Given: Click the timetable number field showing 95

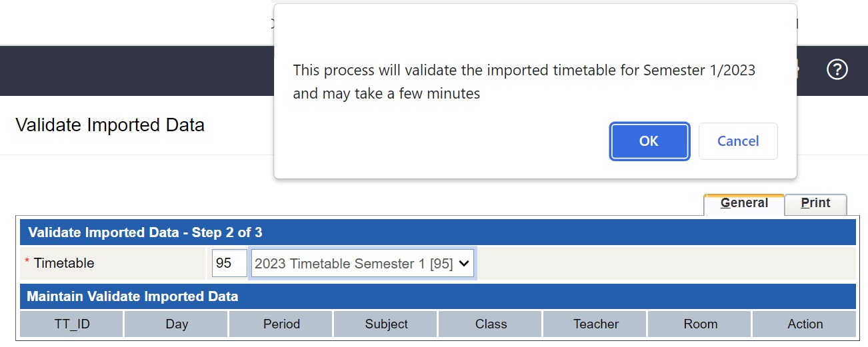Looking at the screenshot, I should point(229,263).
